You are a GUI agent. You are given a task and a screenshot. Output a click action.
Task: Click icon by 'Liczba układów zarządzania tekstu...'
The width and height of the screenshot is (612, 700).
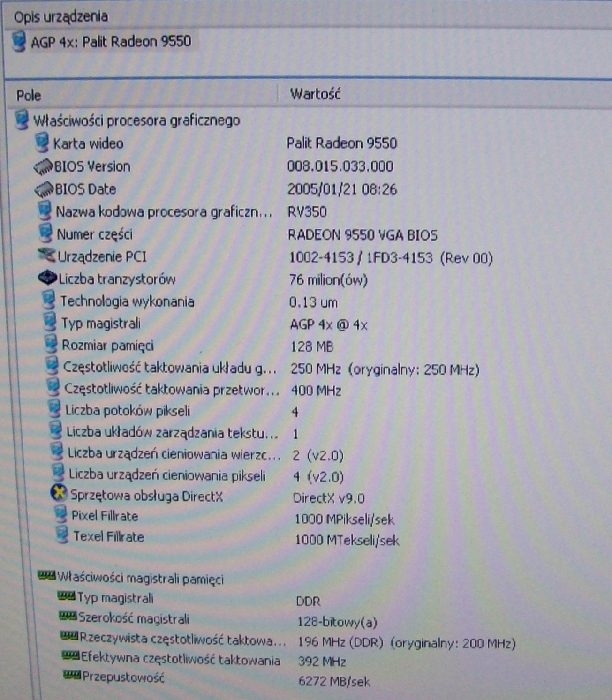coord(55,430)
